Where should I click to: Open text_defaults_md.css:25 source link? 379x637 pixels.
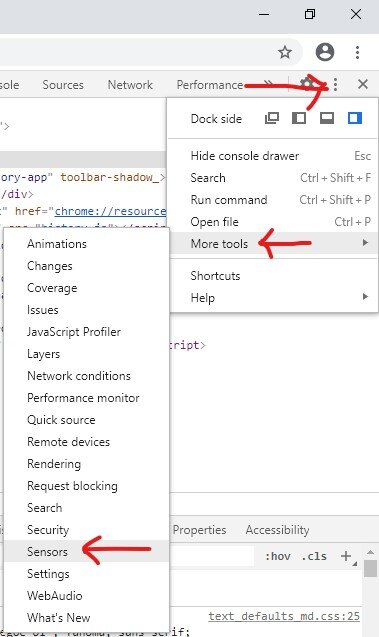[284, 616]
